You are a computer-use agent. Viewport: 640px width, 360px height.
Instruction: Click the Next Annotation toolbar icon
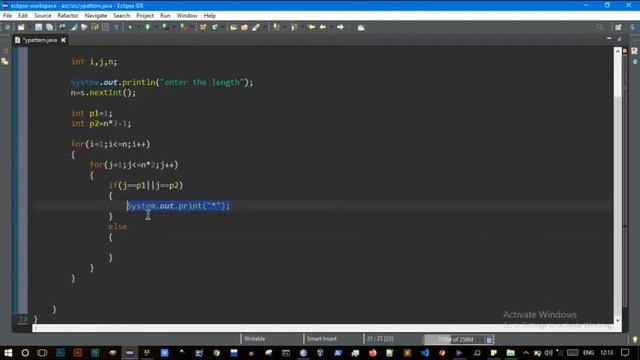tap(276, 27)
